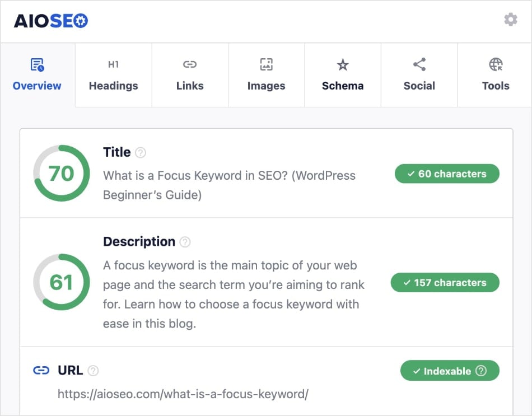
Task: Click the 157 characters badge
Action: coord(445,283)
